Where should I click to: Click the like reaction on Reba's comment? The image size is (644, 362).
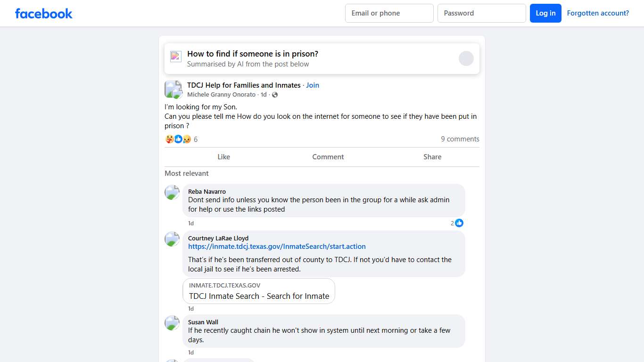459,223
